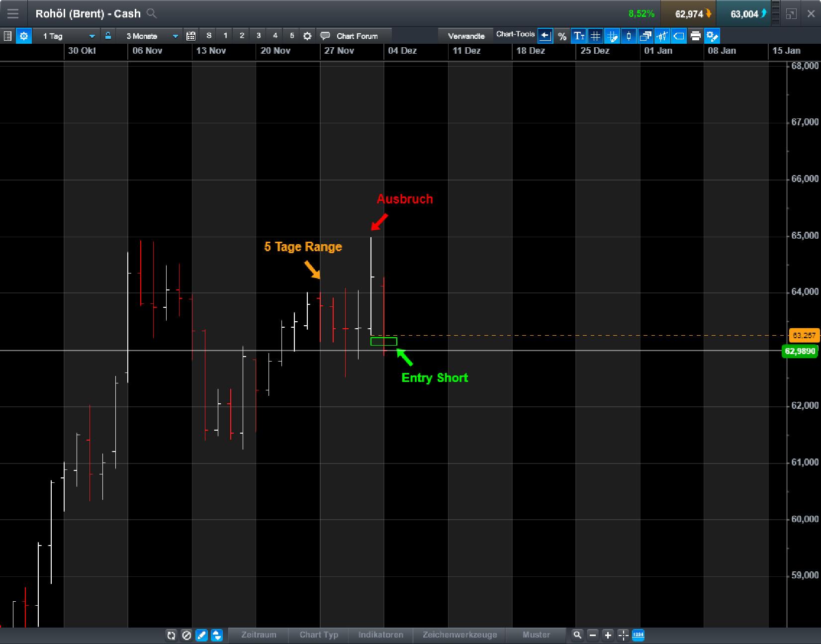Toggle the lock next to 1 Tag
Screen dimensions: 821x644
108,35
